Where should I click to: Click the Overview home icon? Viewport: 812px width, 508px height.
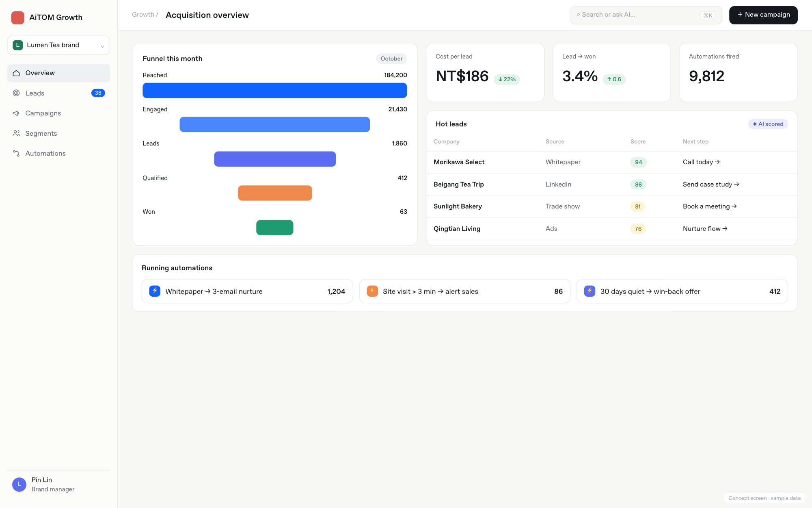coord(16,73)
